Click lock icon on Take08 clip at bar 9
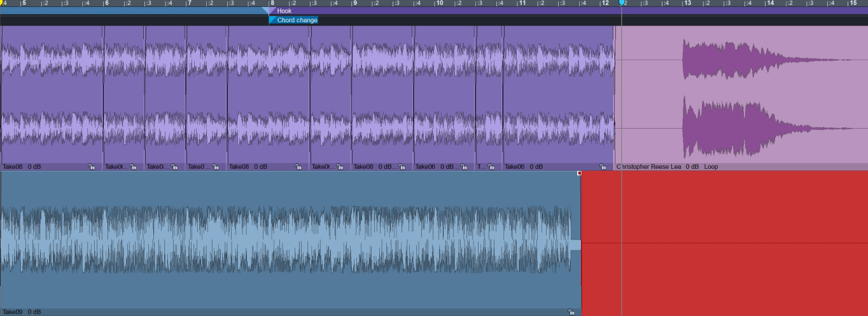 tap(402, 167)
